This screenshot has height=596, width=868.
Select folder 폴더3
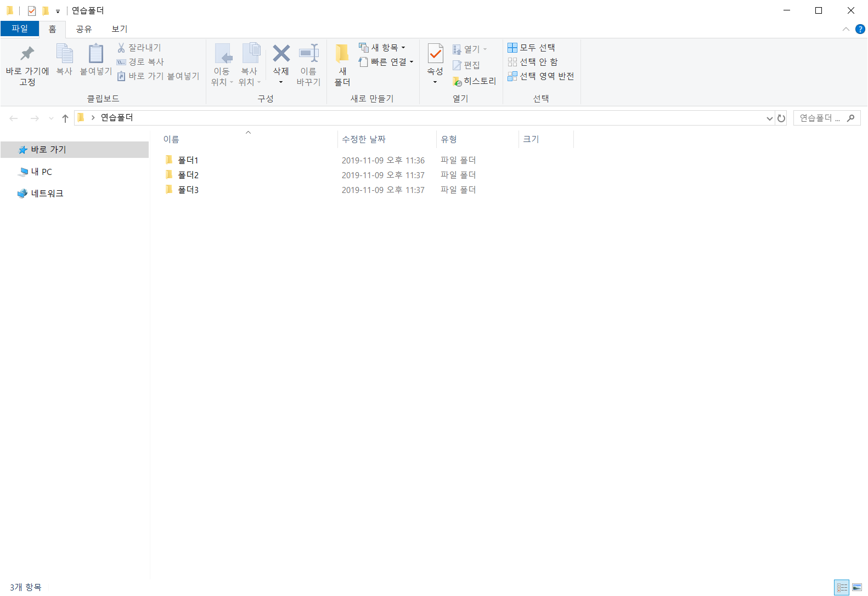188,190
